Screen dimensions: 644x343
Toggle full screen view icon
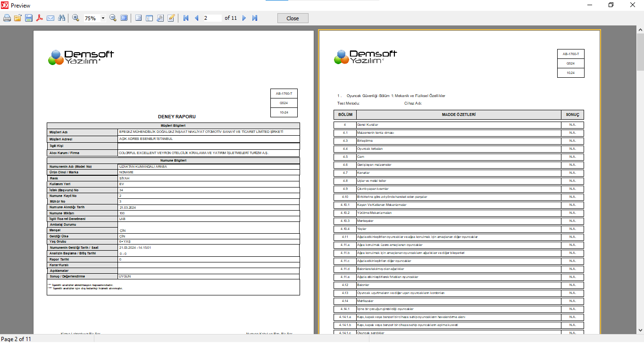coord(124,18)
